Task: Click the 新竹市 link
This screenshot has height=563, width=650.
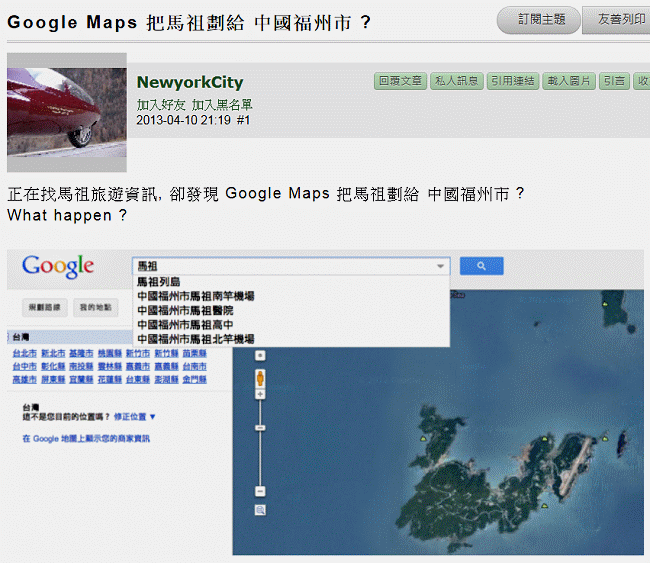Action: [138, 353]
